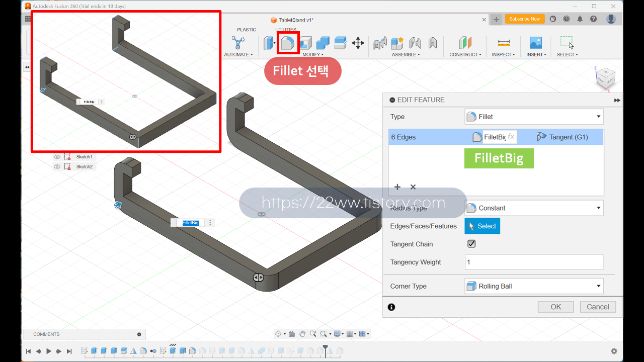Open the Zoom Window dropdown arrow
644x362 pixels.
pyautogui.click(x=330, y=334)
